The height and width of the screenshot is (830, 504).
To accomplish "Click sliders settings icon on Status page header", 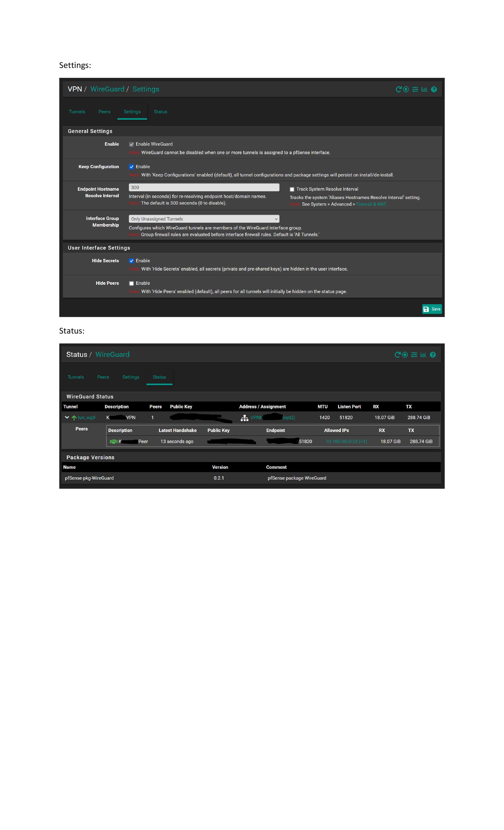I will [414, 355].
